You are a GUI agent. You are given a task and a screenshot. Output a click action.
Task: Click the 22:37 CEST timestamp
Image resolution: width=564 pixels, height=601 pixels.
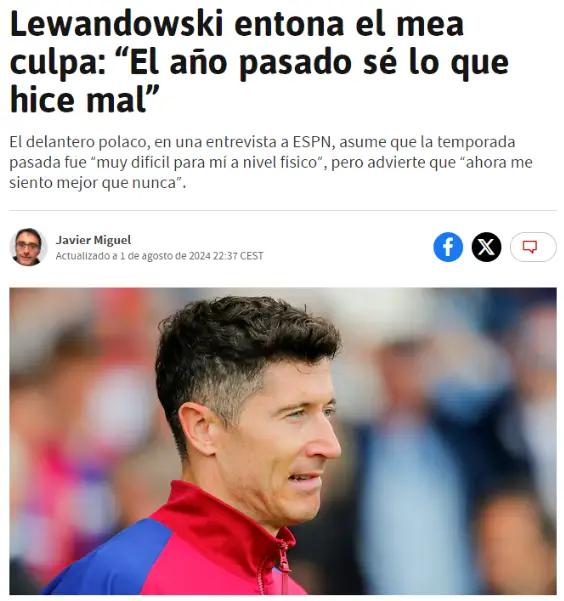tap(238, 256)
